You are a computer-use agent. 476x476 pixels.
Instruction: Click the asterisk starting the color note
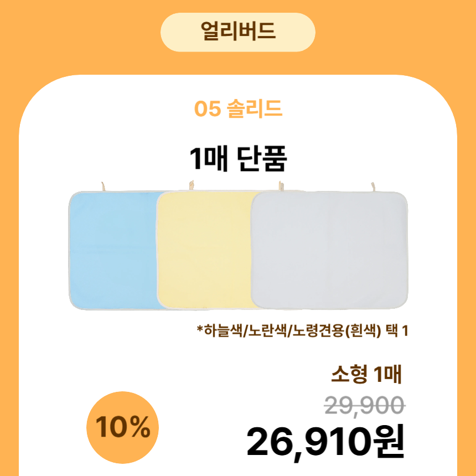coord(199,330)
